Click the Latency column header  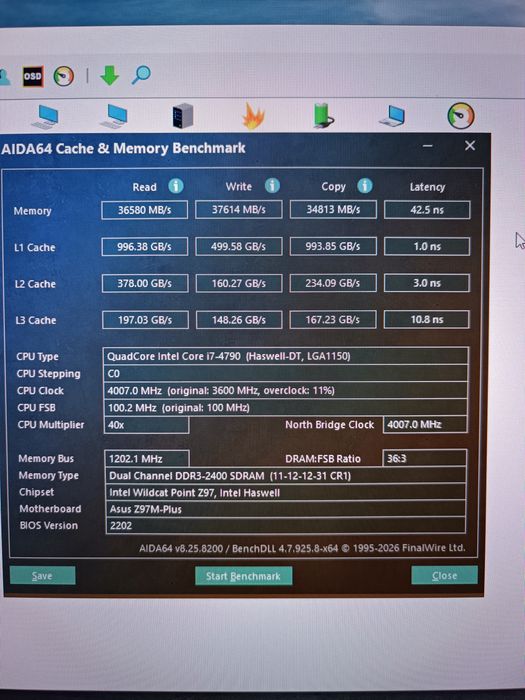pos(427,187)
